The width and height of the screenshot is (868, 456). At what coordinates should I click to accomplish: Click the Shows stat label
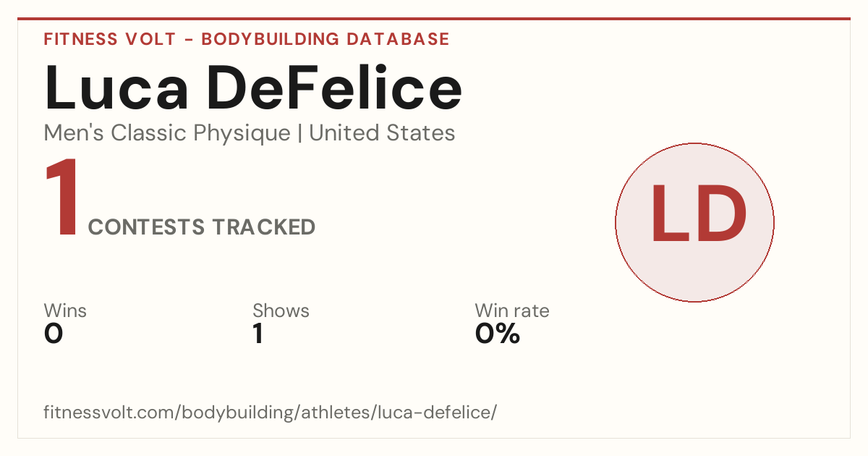[281, 311]
